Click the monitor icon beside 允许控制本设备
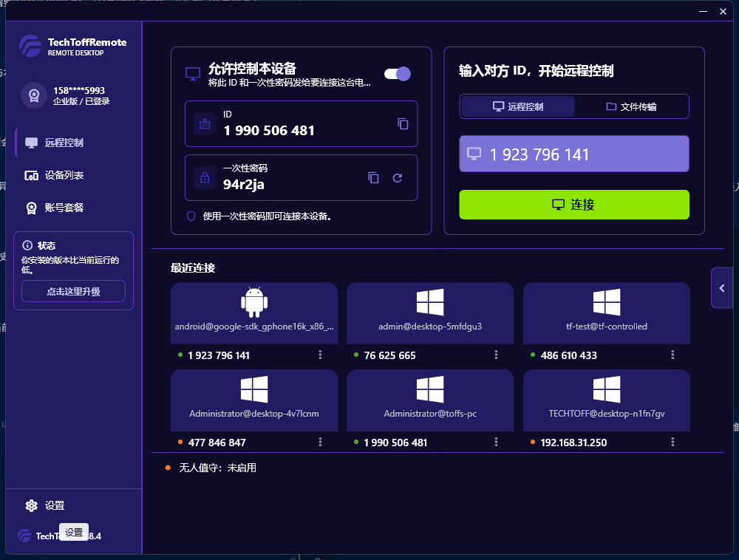739x560 pixels. [x=193, y=74]
